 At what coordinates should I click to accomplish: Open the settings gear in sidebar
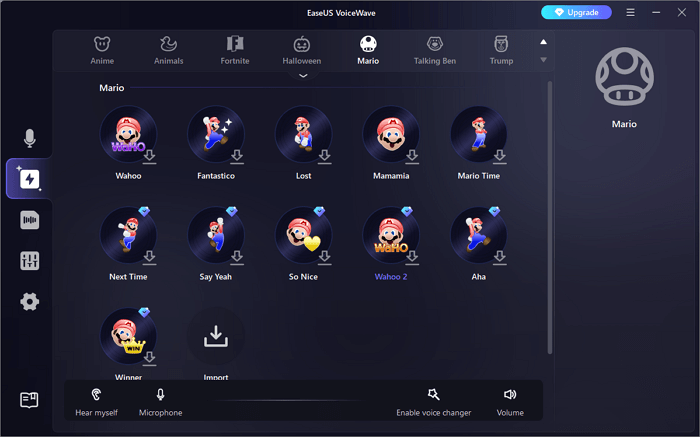(x=29, y=302)
